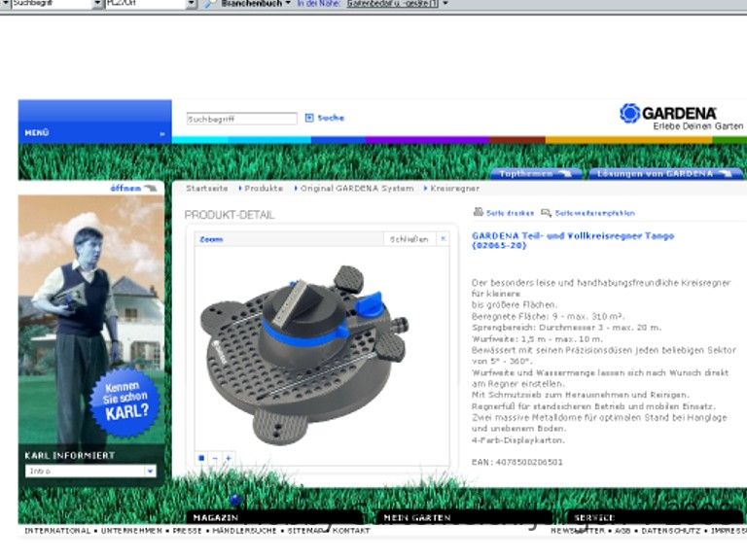
Task: Click NEWSLETTER footer link
Action: point(578,531)
